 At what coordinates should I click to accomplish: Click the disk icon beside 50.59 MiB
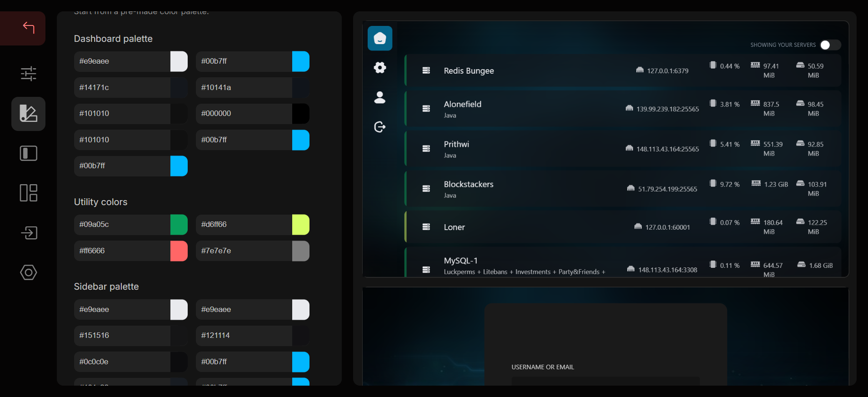click(x=800, y=65)
